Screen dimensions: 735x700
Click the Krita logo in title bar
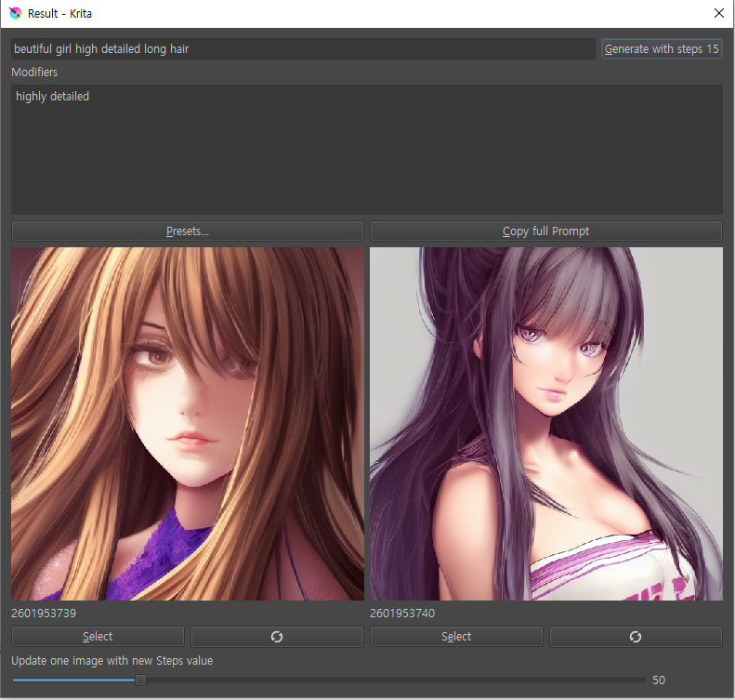[15, 13]
